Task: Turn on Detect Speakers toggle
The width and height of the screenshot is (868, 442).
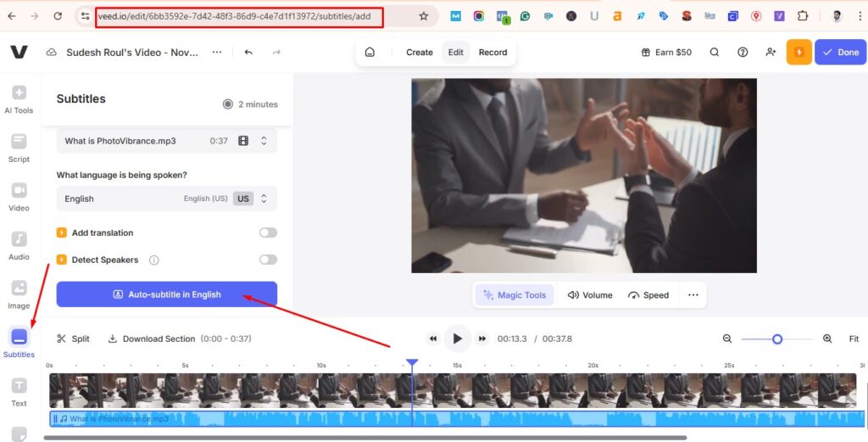Action: tap(268, 260)
